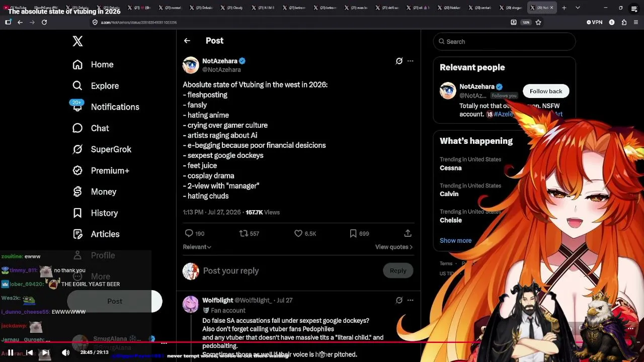The width and height of the screenshot is (644, 362).
Task: Click the browser back arrow
Action: [20, 22]
